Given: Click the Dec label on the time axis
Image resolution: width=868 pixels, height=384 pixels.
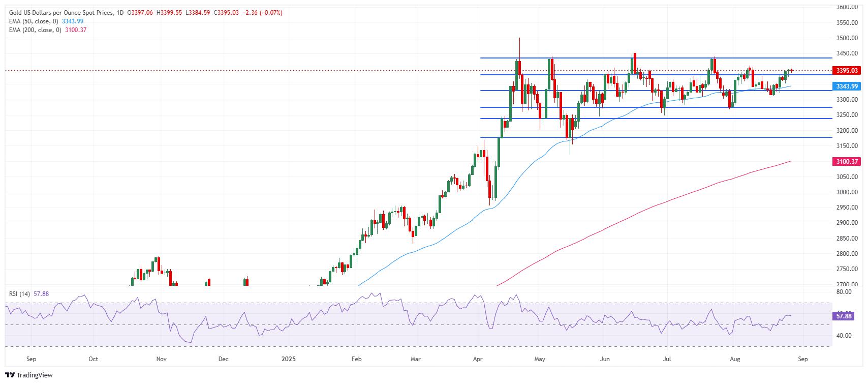Looking at the screenshot, I should click(223, 359).
